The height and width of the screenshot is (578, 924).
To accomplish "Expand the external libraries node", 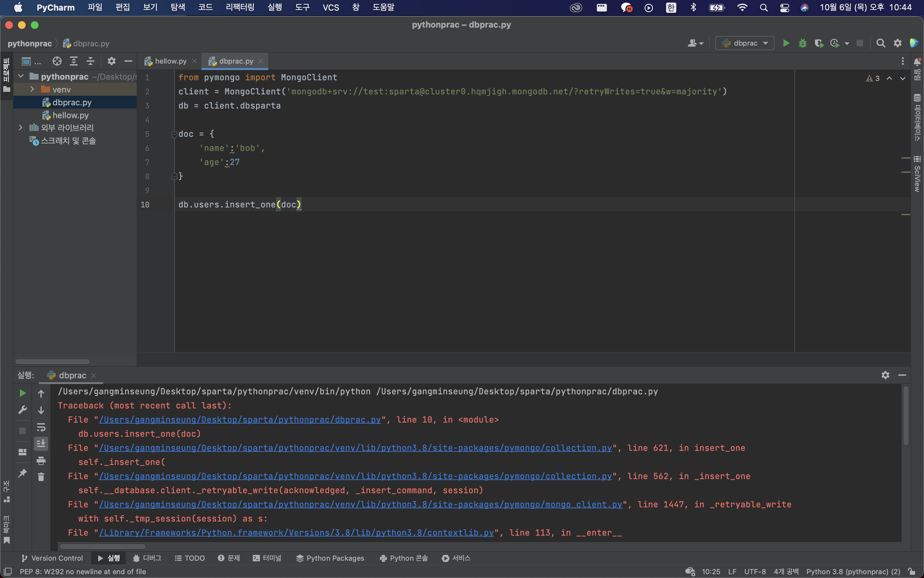I will (21, 128).
